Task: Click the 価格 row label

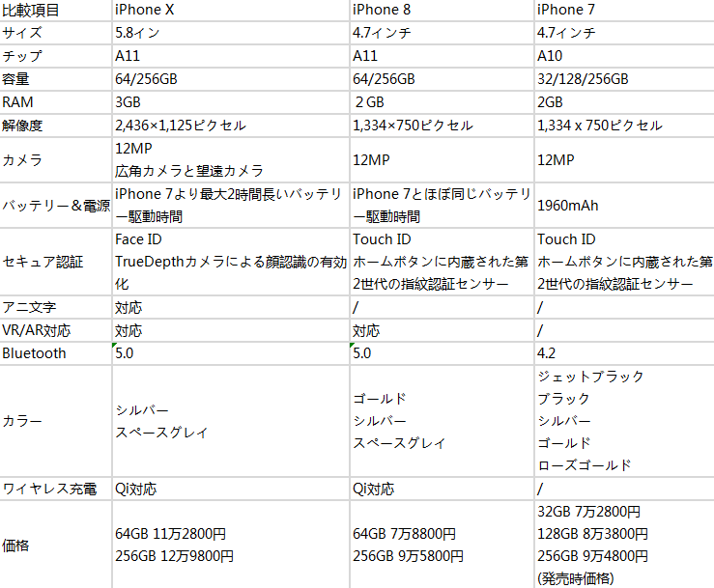Action: pos(55,545)
